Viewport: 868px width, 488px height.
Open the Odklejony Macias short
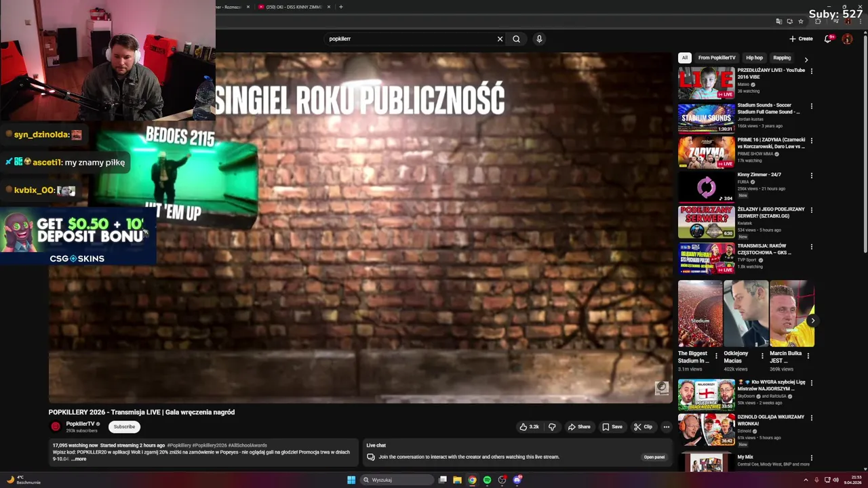pyautogui.click(x=745, y=314)
